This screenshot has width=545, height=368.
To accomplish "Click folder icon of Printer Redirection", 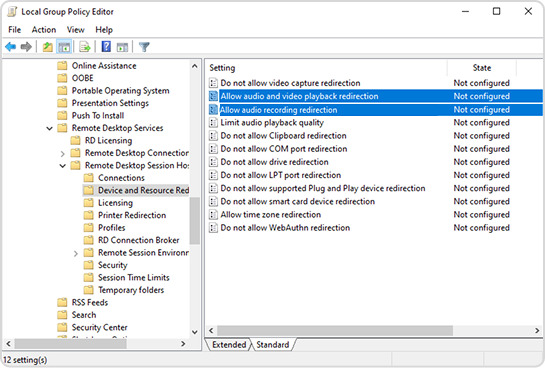I will pos(89,215).
